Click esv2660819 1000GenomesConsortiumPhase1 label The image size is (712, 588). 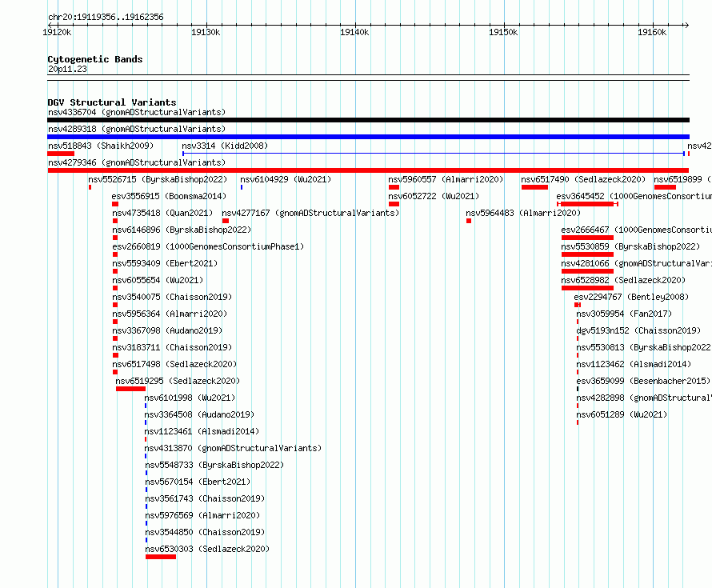click(x=208, y=246)
